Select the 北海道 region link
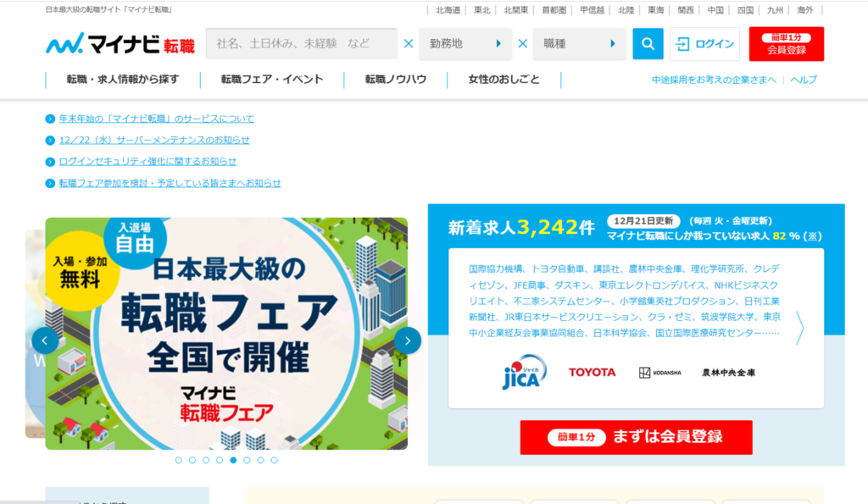The image size is (868, 504). (448, 10)
